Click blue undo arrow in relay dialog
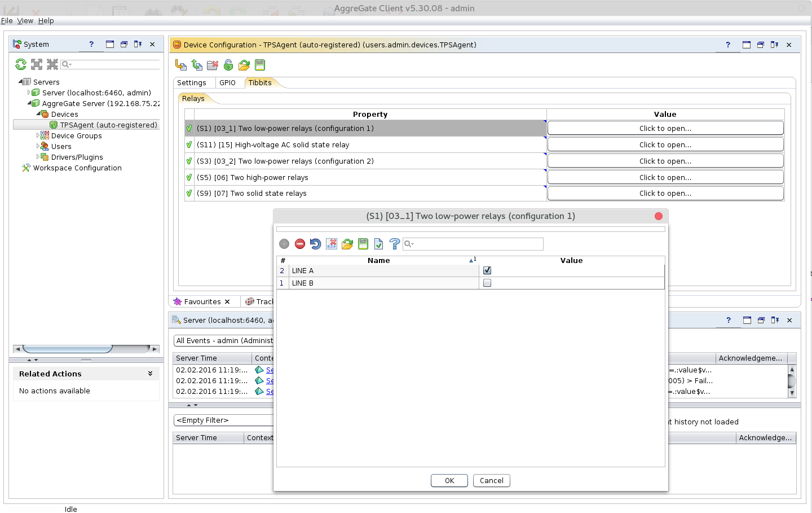This screenshot has height=513, width=812. 316,244
